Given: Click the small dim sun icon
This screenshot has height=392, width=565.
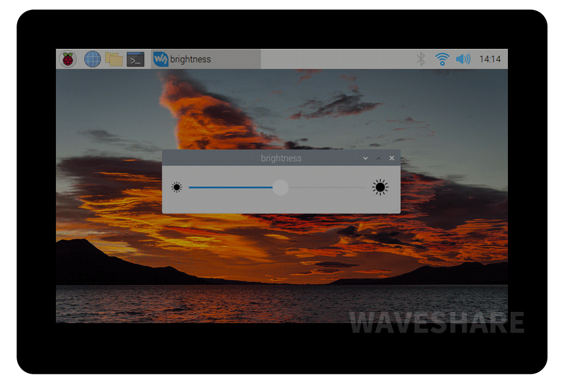Looking at the screenshot, I should pos(177,188).
